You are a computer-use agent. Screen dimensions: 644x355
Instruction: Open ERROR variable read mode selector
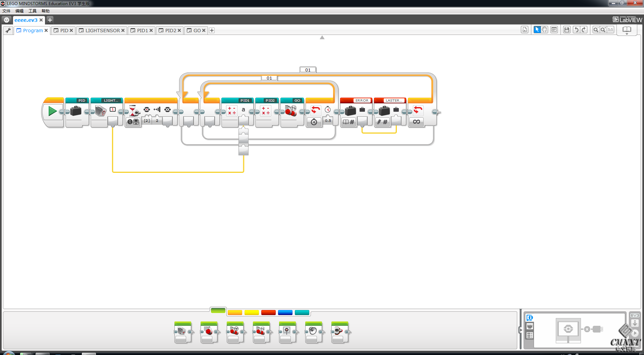click(349, 122)
